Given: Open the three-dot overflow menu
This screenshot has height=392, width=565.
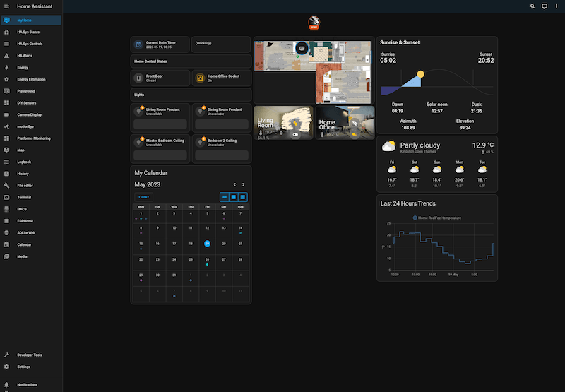Looking at the screenshot, I should pos(556,6).
